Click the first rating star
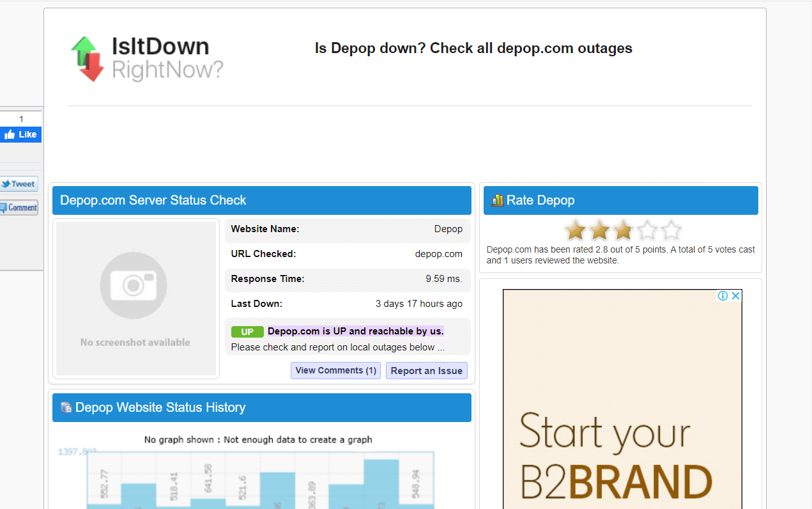Image resolution: width=812 pixels, height=509 pixels. tap(575, 230)
